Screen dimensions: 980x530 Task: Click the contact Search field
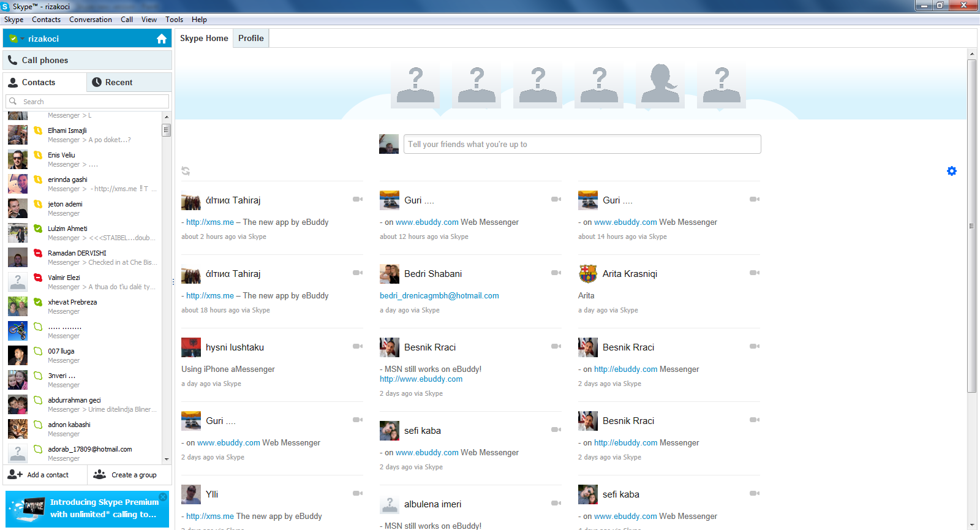click(x=87, y=102)
